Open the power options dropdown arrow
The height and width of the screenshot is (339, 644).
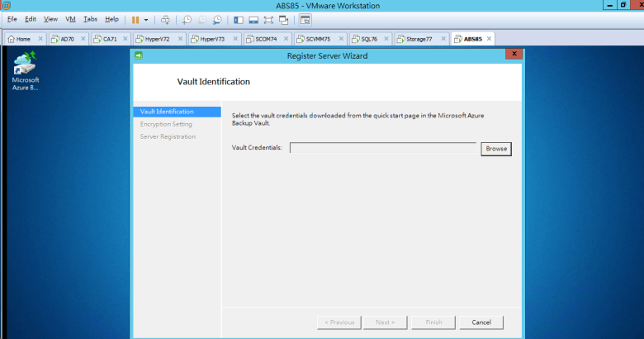click(146, 19)
